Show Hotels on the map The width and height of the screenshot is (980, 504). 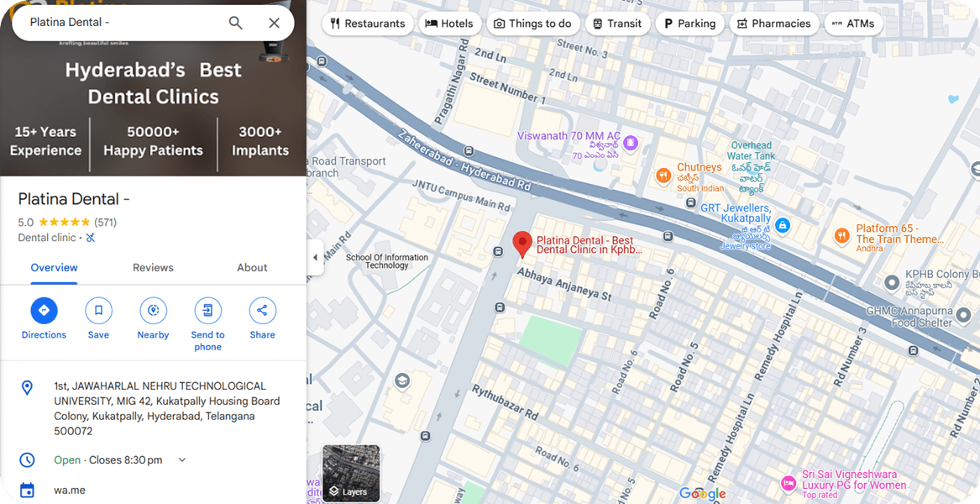[x=449, y=24]
